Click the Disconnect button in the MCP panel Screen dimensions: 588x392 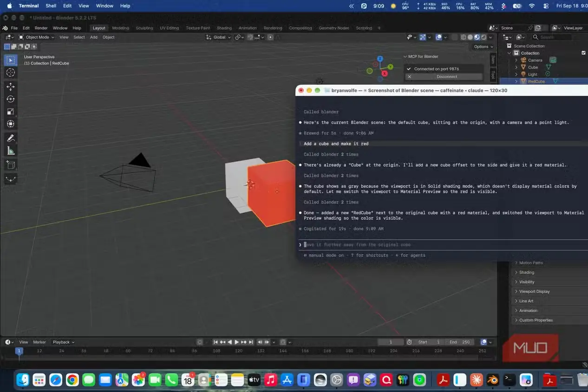pyautogui.click(x=444, y=77)
